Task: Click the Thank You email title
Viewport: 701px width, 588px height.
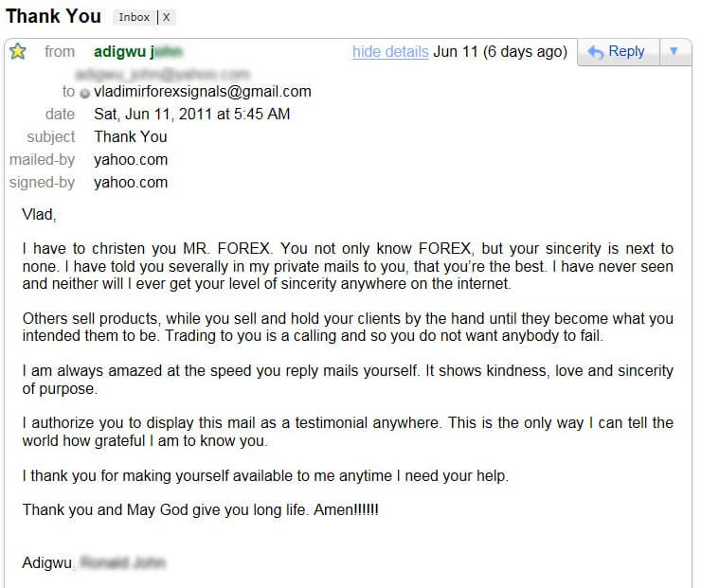Action: [53, 16]
